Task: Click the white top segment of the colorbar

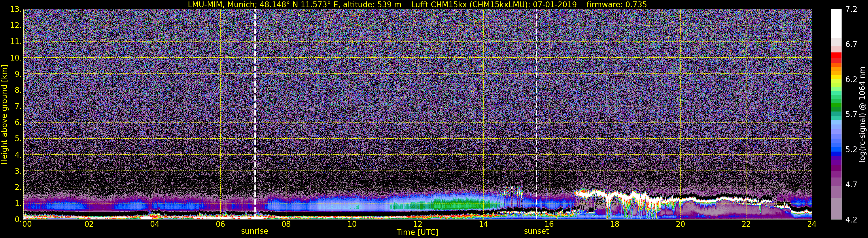Action: (x=836, y=23)
